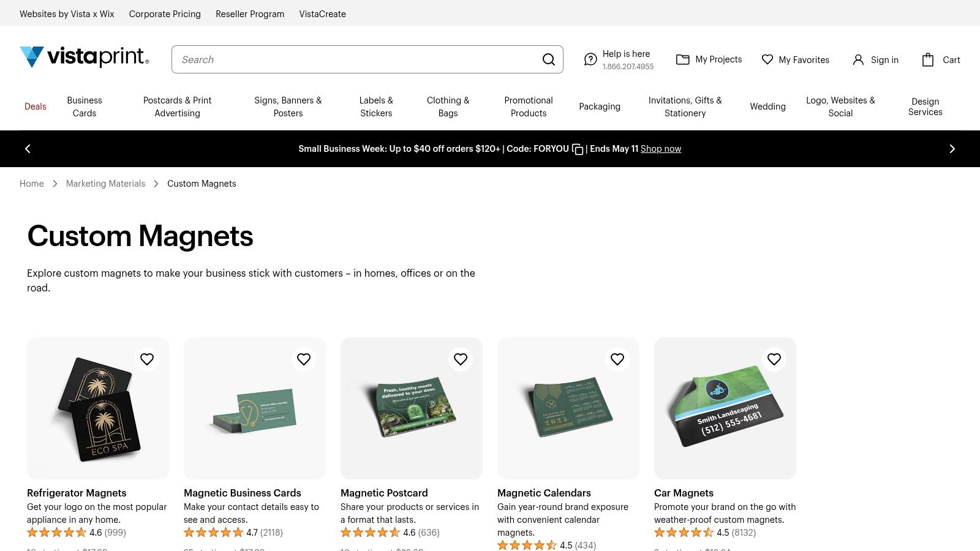Click the Vistaprint logo
Image resolution: width=980 pixels, height=551 pixels.
click(85, 57)
